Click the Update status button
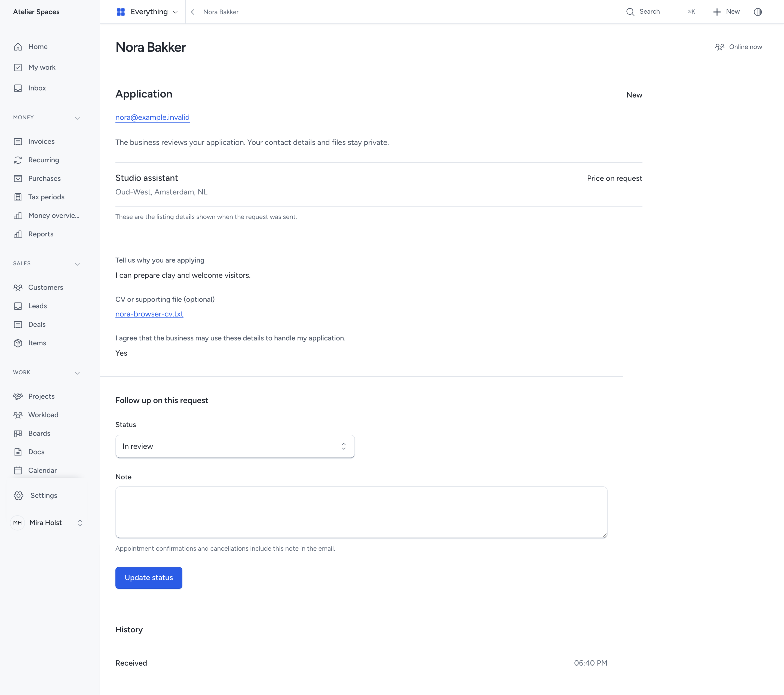Image resolution: width=784 pixels, height=695 pixels. point(149,578)
